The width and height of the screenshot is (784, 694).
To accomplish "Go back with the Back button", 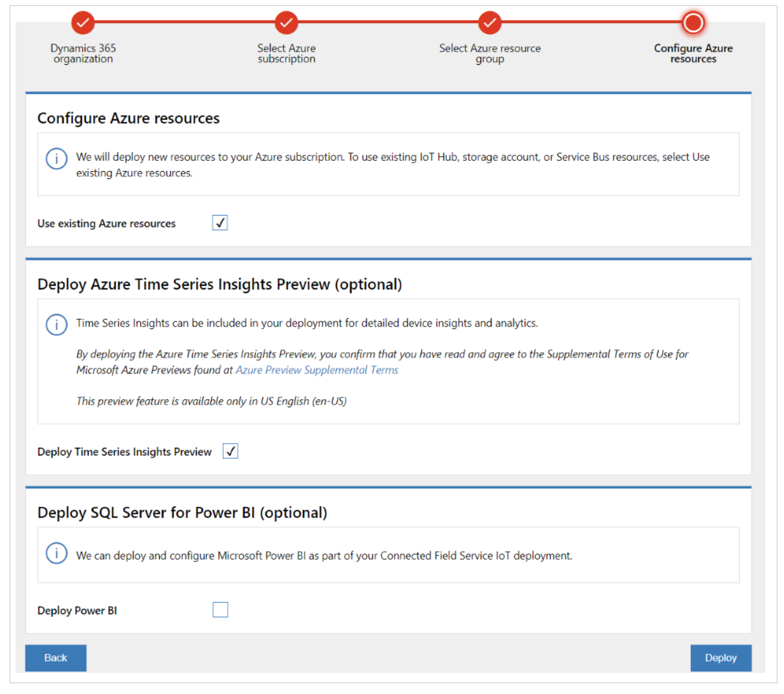I will tap(56, 658).
